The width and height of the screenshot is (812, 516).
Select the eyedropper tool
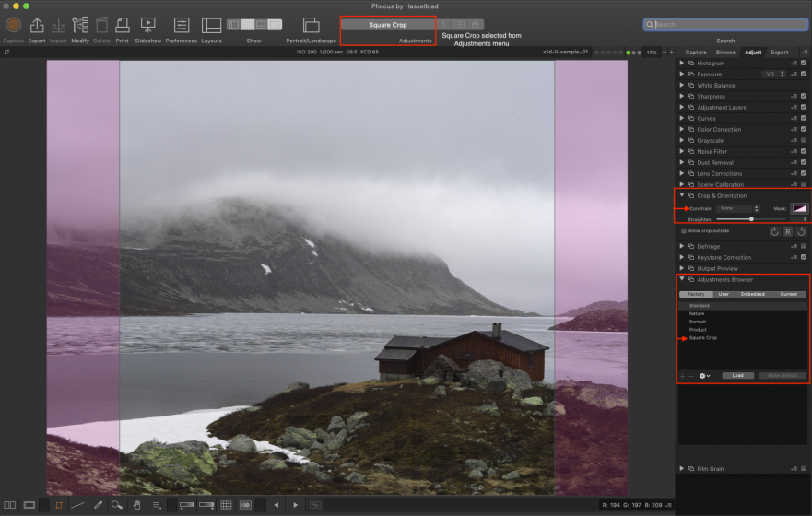coord(98,505)
